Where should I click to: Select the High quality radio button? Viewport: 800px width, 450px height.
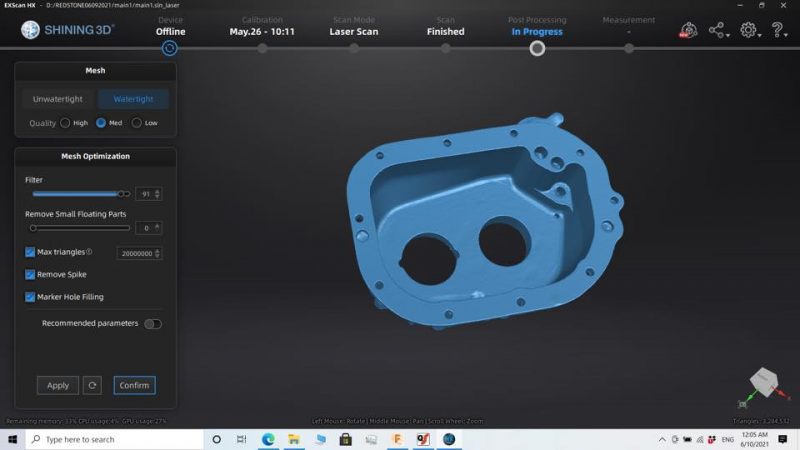click(x=65, y=123)
